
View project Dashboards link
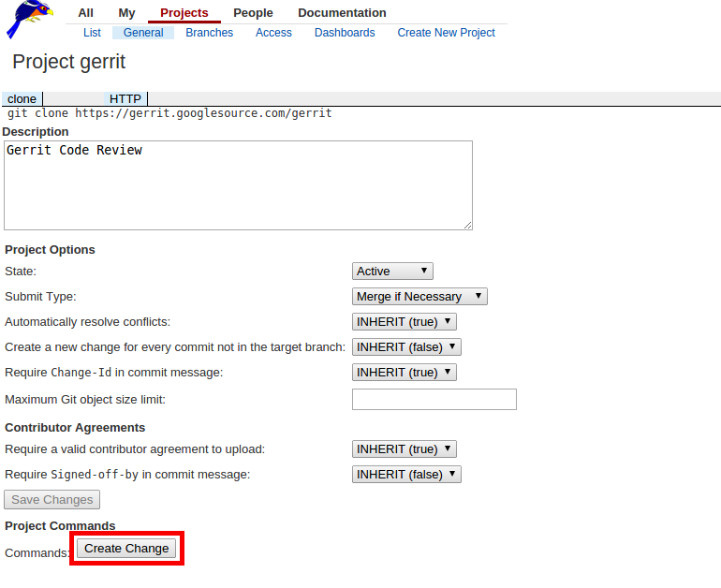coord(345,33)
